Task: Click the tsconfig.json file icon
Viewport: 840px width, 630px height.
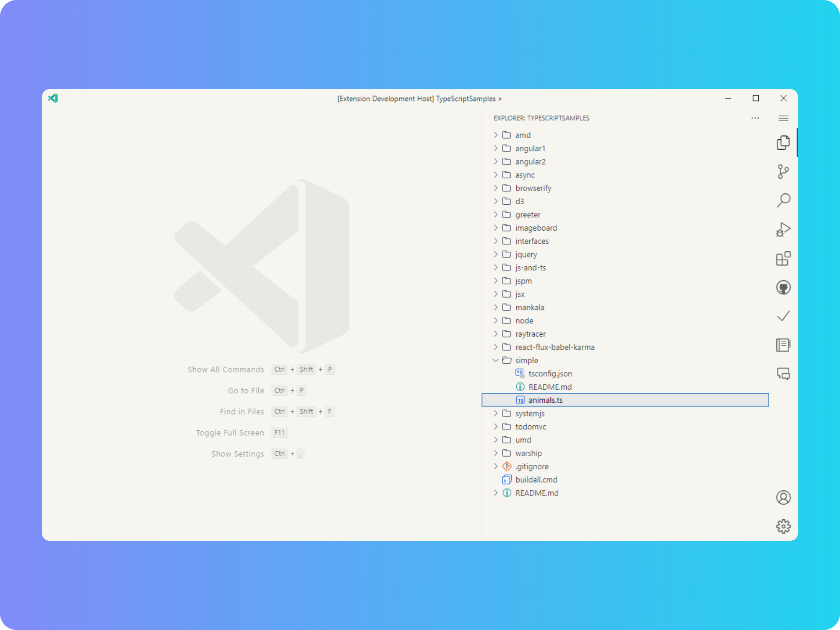Action: [520, 373]
